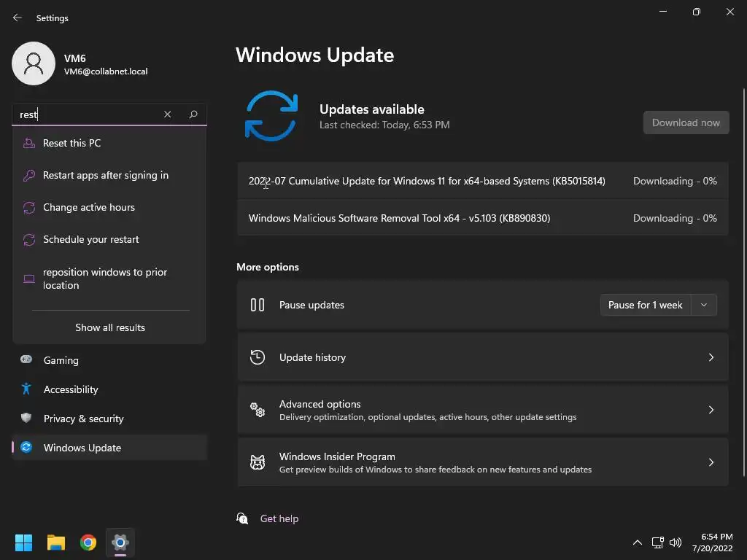Viewport: 747px width, 560px height.
Task: Click the Get help chat icon
Action: pos(242,518)
